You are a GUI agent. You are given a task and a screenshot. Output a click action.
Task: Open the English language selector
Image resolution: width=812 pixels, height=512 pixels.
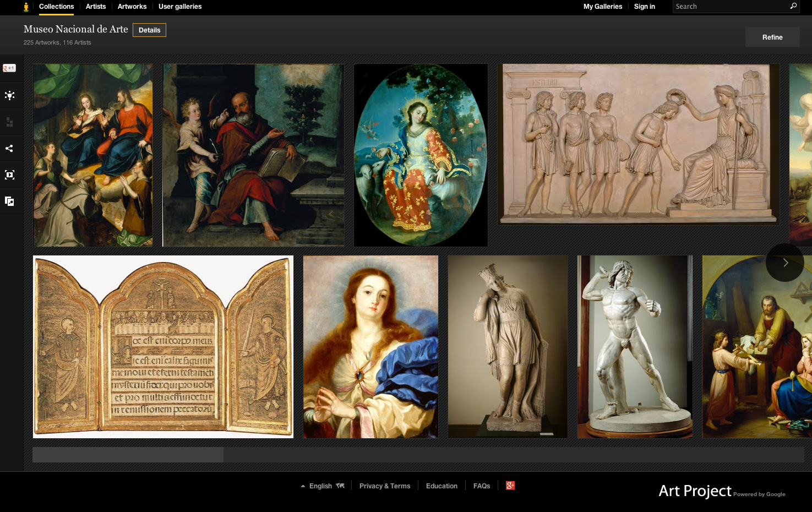click(x=320, y=486)
